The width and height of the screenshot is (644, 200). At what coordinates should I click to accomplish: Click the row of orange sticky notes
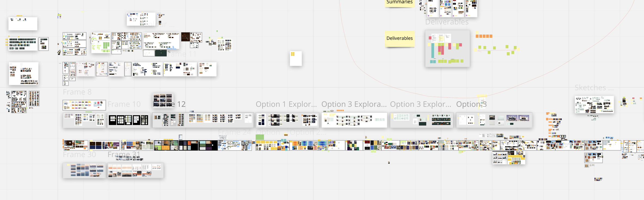(x=484, y=36)
